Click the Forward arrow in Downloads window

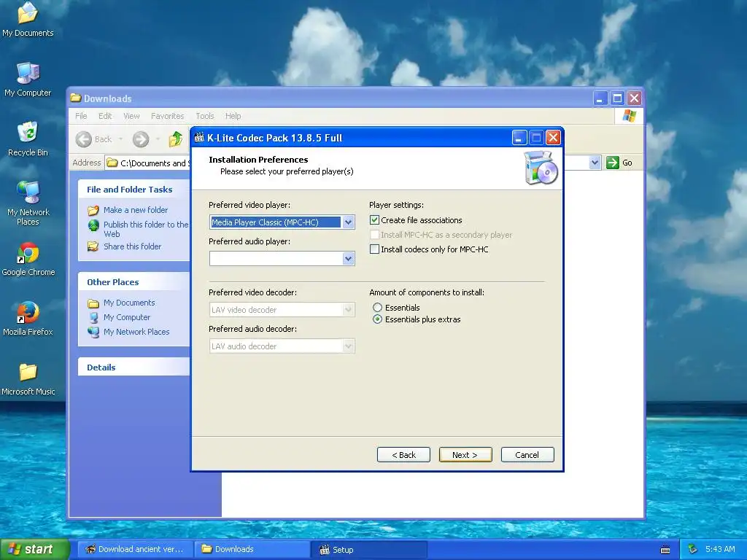pyautogui.click(x=141, y=139)
